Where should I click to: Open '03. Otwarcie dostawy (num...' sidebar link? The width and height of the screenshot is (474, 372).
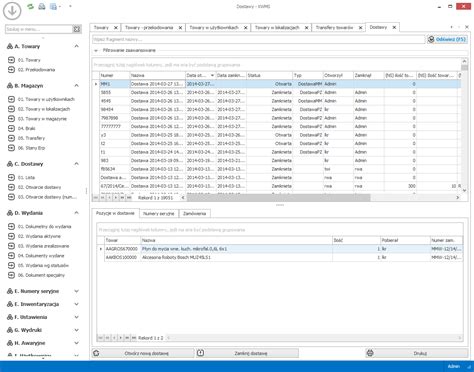[48, 197]
